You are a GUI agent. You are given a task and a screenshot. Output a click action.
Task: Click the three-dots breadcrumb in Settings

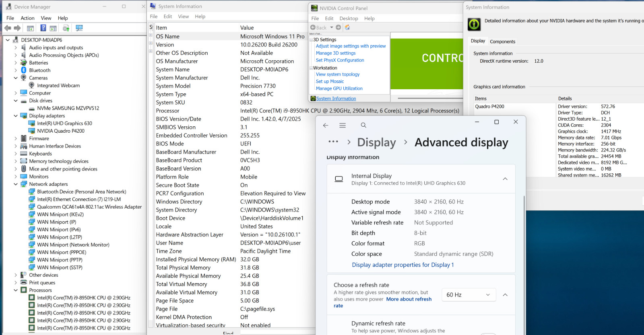tap(333, 142)
